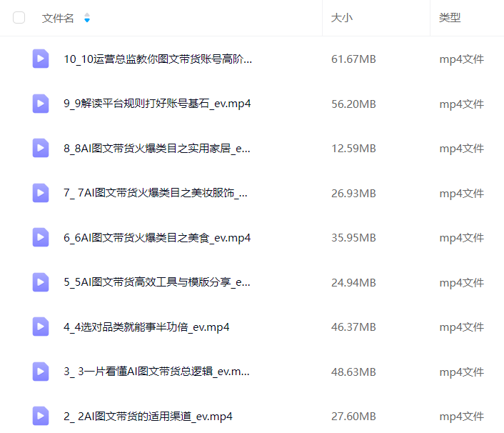Image resolution: width=504 pixels, height=433 pixels.
Task: Click video icon for 3_3一片看懂 file
Action: pos(41,372)
